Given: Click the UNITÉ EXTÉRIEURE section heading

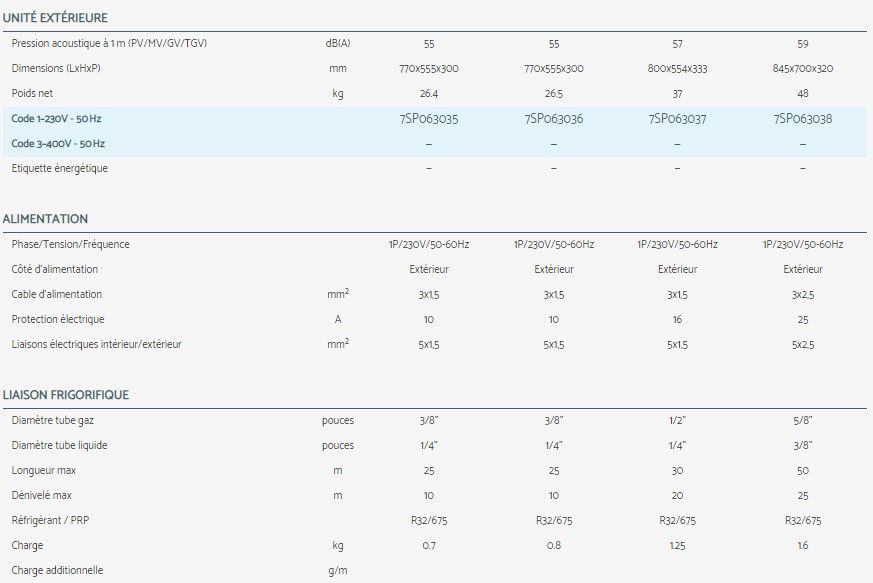Looking at the screenshot, I should point(56,18).
